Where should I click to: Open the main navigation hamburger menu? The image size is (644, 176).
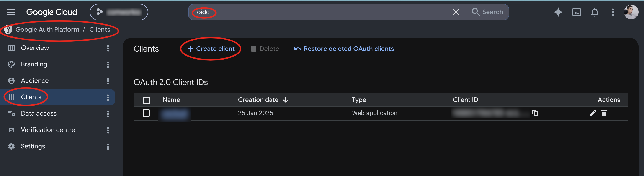[x=11, y=12]
